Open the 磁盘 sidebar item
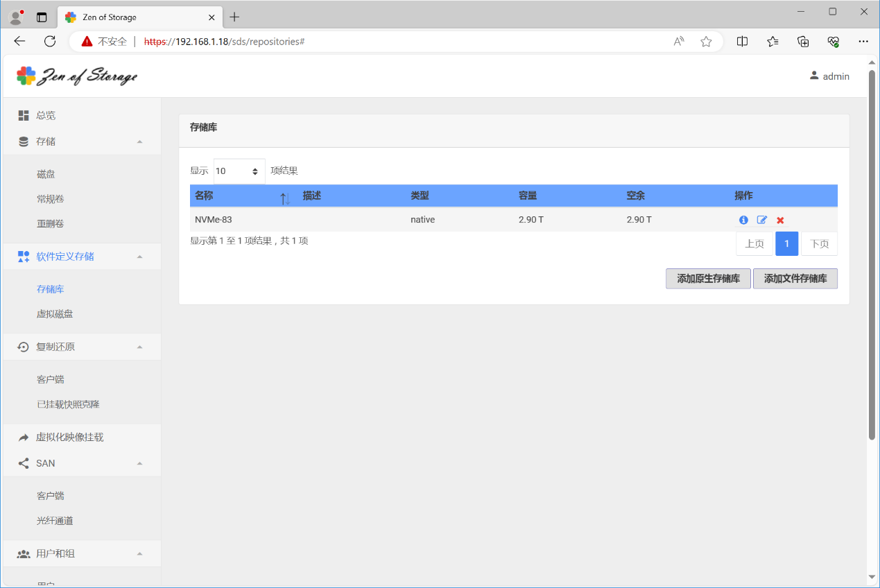Screen dimensions: 880x588 pos(46,174)
